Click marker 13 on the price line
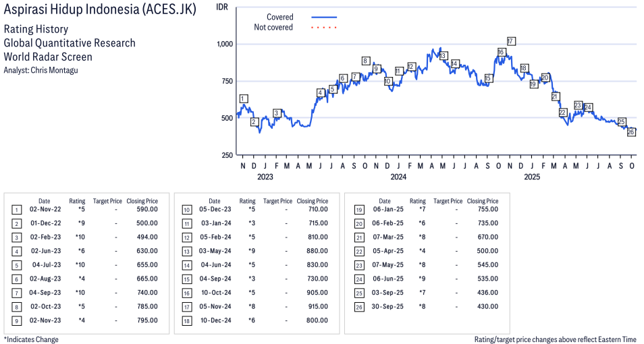This screenshot has height=344, width=644. pyautogui.click(x=443, y=56)
